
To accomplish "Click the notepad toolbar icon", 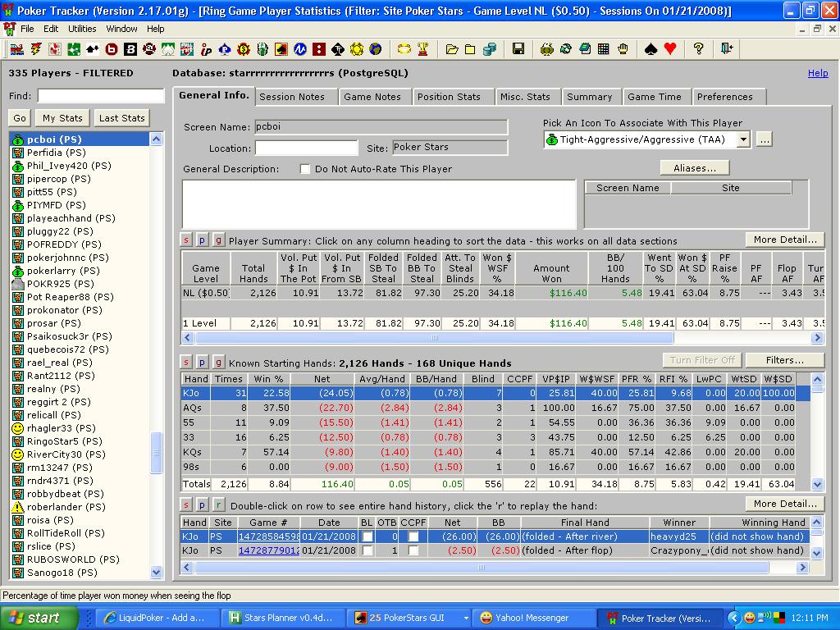I will 585,49.
